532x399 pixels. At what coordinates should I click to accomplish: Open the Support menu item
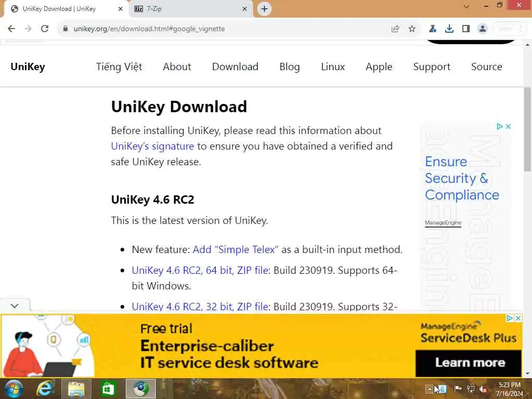[432, 67]
